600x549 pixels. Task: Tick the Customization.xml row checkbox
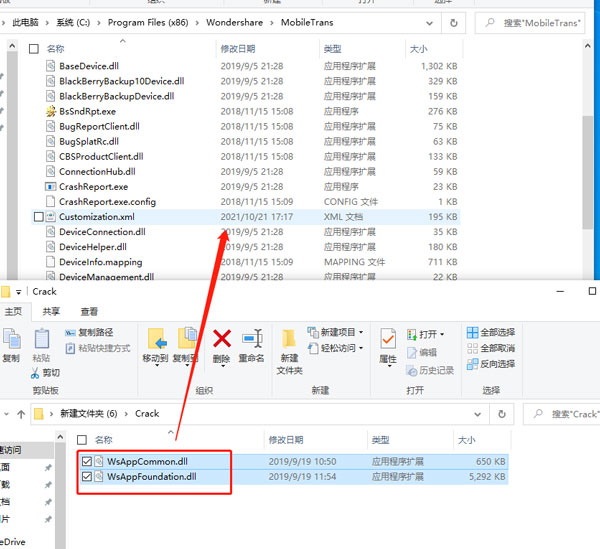(39, 217)
